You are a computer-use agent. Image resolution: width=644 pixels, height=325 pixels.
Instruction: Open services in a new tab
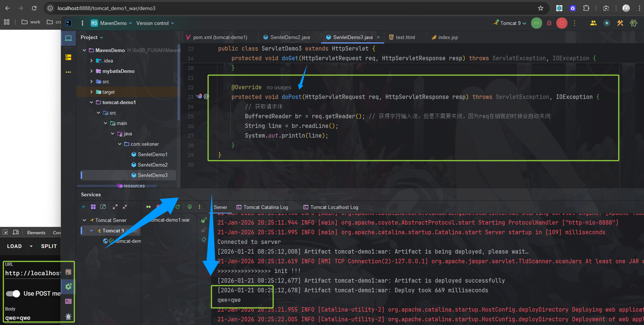(103, 207)
